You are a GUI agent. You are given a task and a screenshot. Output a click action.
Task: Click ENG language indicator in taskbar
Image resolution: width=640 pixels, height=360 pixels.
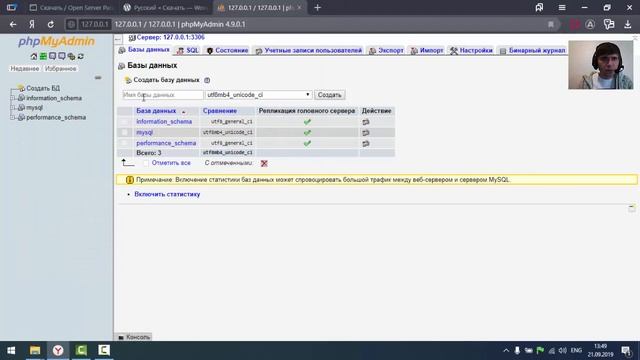coord(576,350)
